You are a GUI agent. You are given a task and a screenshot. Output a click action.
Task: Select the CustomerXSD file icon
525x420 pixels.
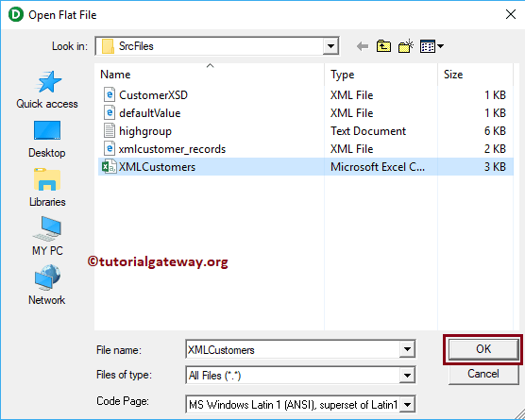110,94
